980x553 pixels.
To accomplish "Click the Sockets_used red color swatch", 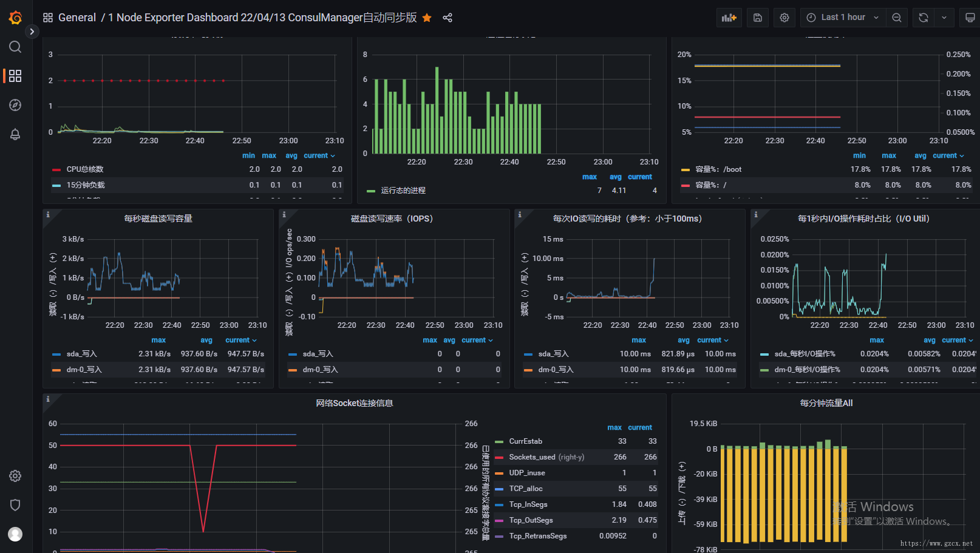I will pos(499,457).
